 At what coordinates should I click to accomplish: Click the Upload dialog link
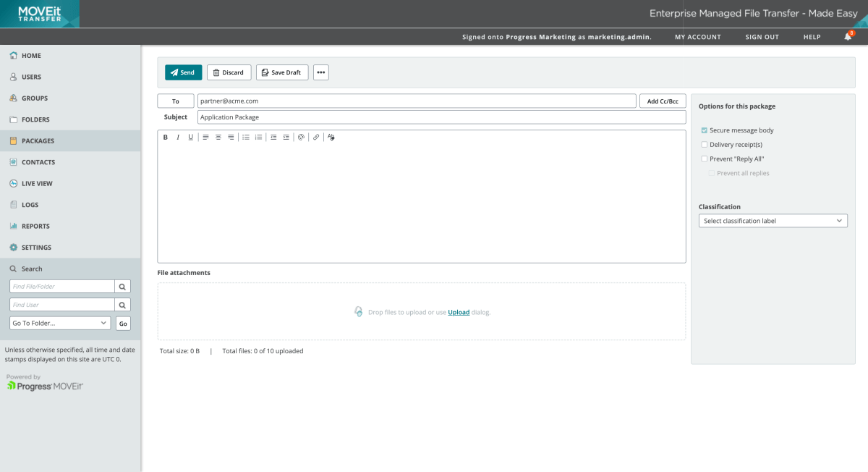click(x=459, y=312)
